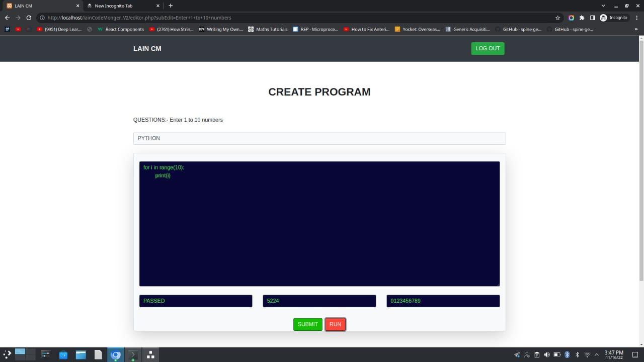Reload the page with the refresh icon

tap(29, 18)
